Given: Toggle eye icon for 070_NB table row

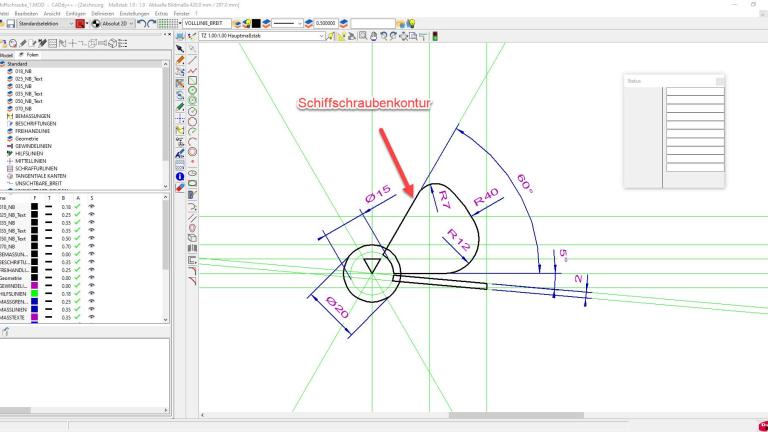Looking at the screenshot, I should click(91, 246).
